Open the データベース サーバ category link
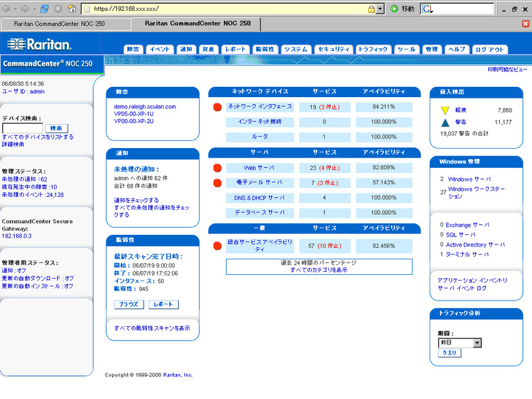 click(x=260, y=212)
